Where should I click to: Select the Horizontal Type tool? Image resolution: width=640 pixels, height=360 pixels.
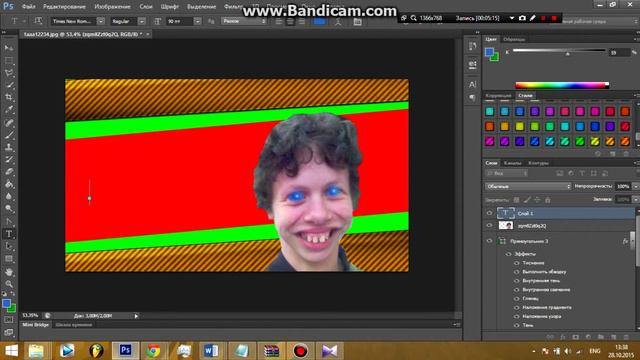[9, 234]
